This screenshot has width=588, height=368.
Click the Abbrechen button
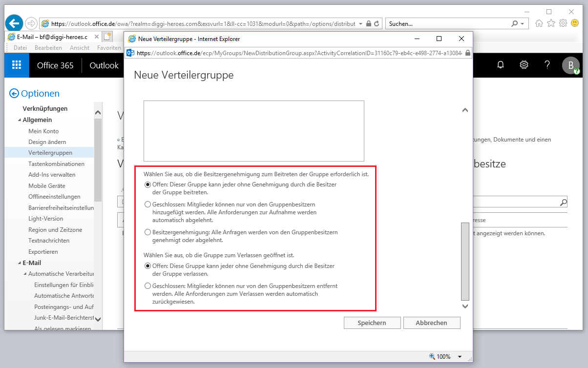pyautogui.click(x=431, y=323)
